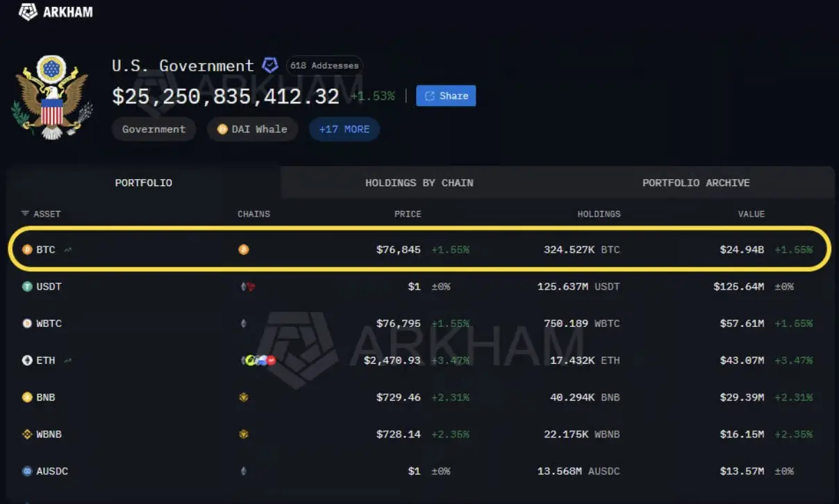Viewport: 839px width, 504px height.
Task: Click the 22.175K WBNB holdings value
Action: (x=582, y=435)
